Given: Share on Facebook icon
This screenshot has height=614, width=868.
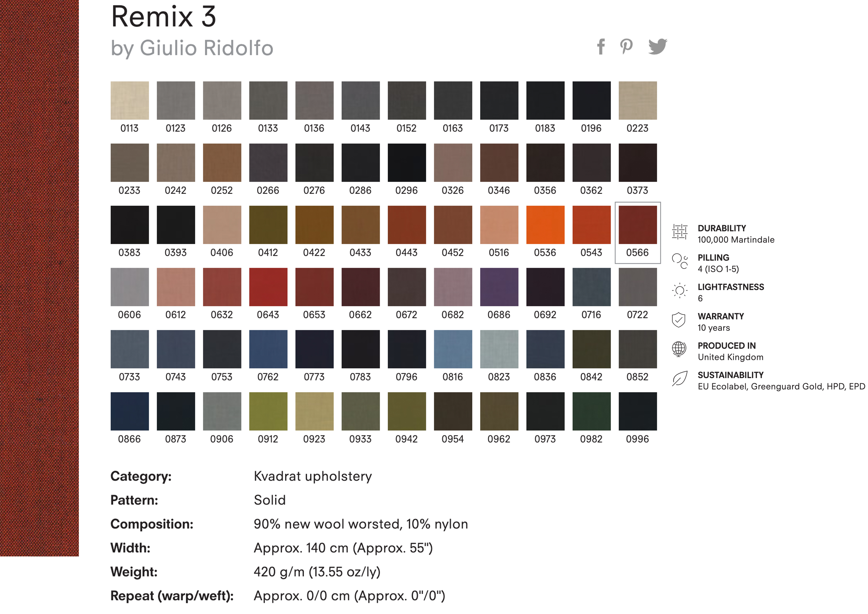Looking at the screenshot, I should tap(601, 47).
